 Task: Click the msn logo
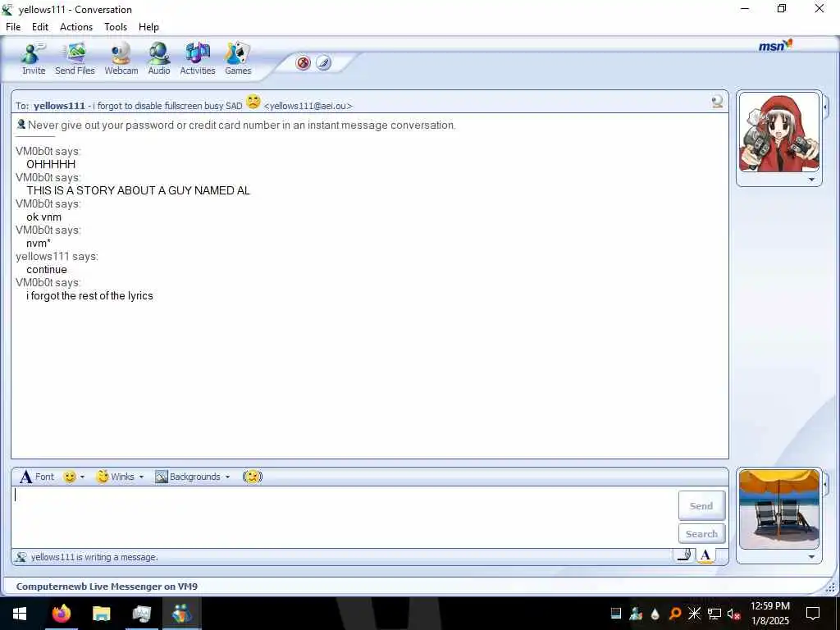click(775, 46)
